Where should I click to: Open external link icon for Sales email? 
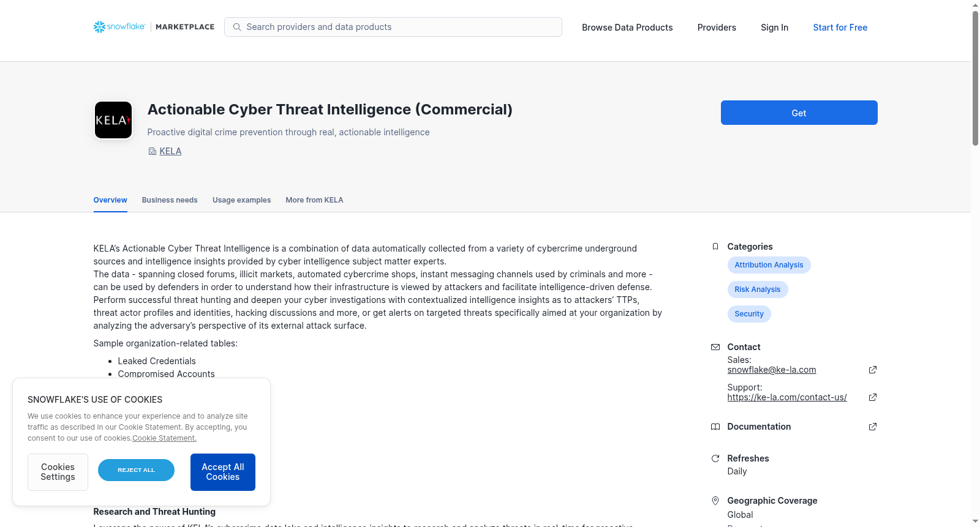873,370
